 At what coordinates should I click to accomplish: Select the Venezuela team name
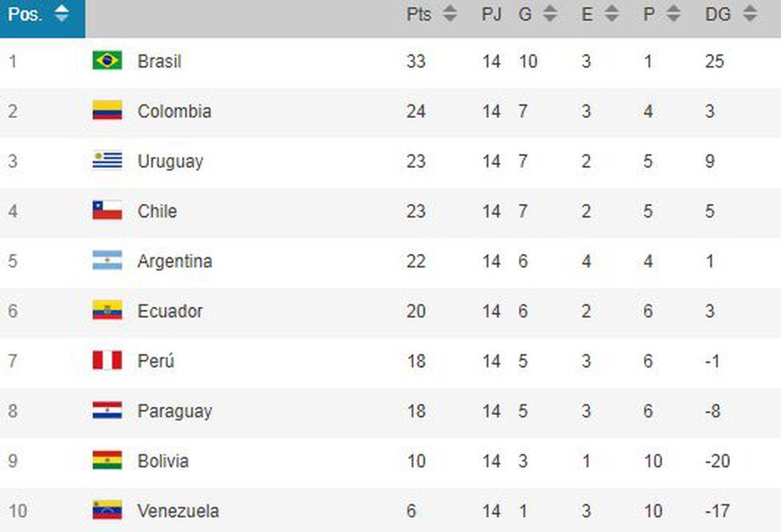coord(178,510)
